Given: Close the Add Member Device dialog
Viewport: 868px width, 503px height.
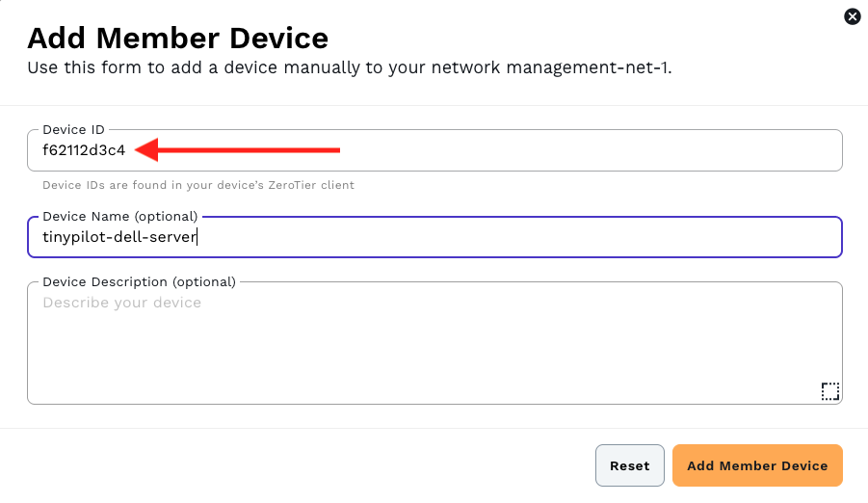Looking at the screenshot, I should [852, 16].
